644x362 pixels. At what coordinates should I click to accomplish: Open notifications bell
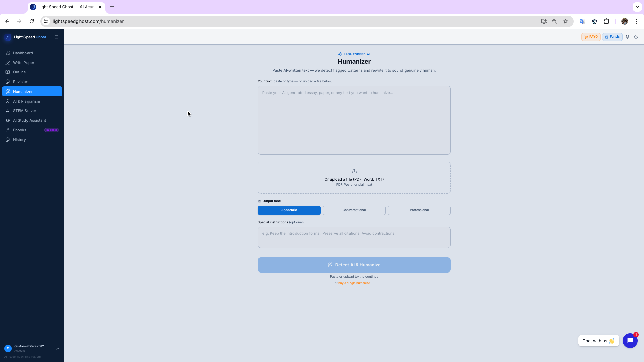pyautogui.click(x=627, y=37)
